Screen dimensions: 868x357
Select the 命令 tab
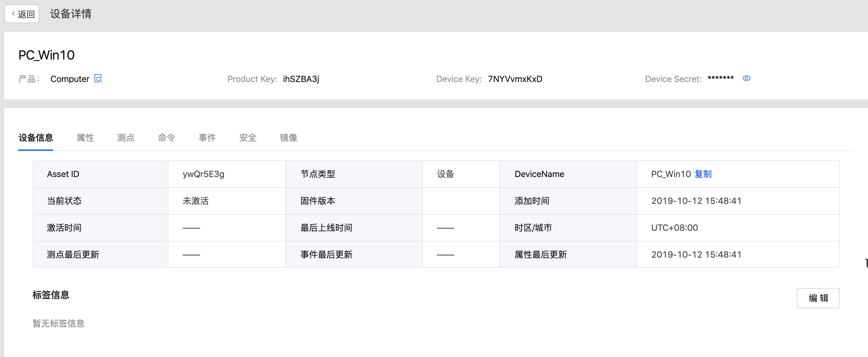click(x=167, y=138)
